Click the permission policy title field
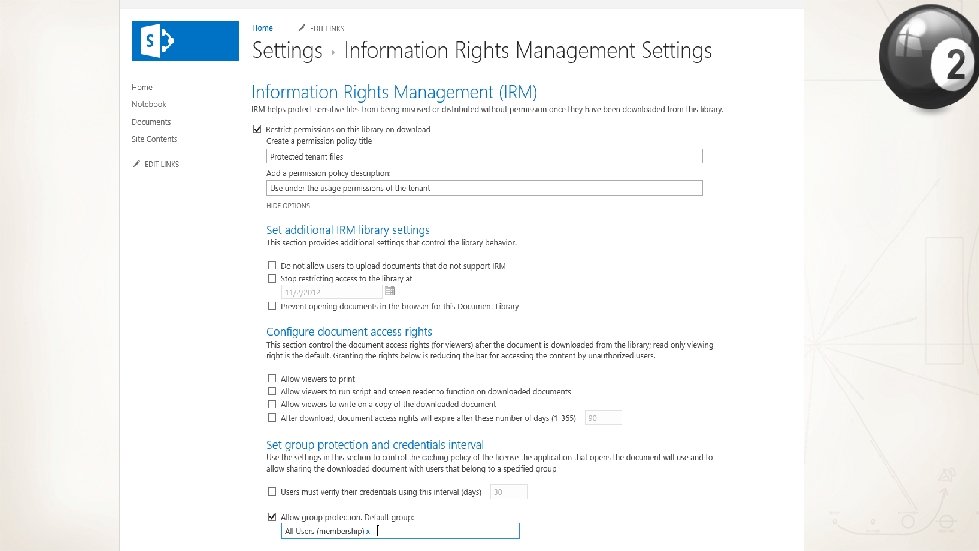This screenshot has height=551, width=979. 484,156
